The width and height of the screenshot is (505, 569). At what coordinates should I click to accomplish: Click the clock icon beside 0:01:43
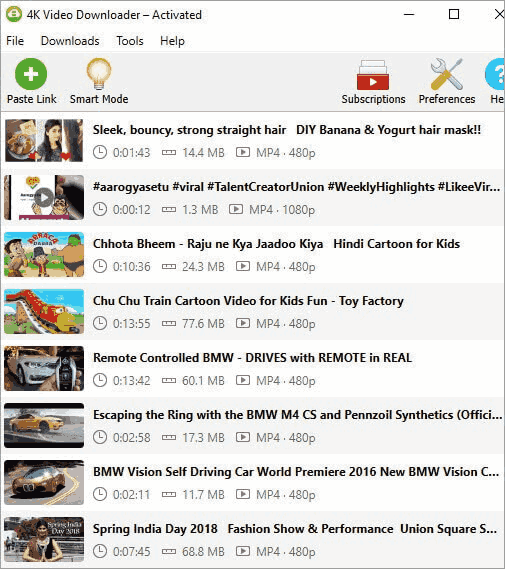coord(100,152)
